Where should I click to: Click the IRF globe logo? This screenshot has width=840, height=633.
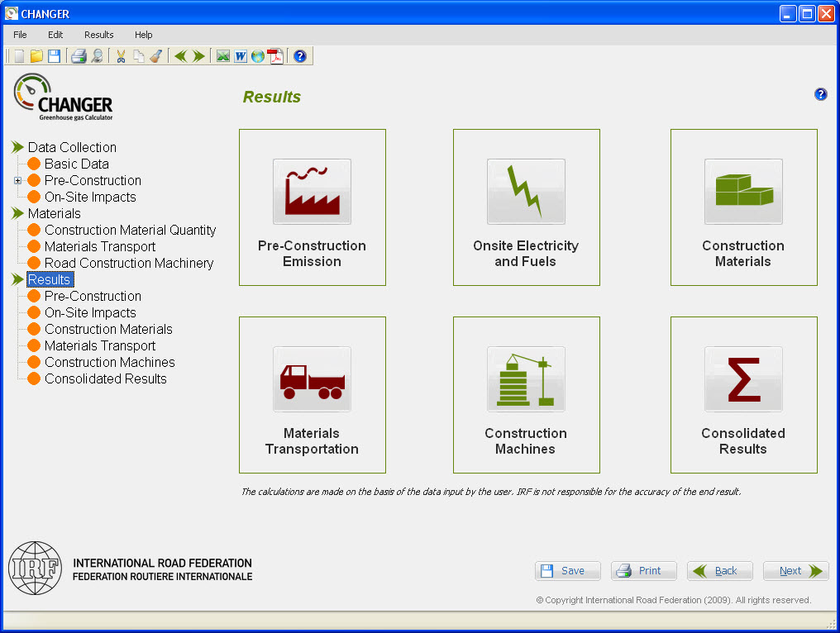tap(35, 569)
